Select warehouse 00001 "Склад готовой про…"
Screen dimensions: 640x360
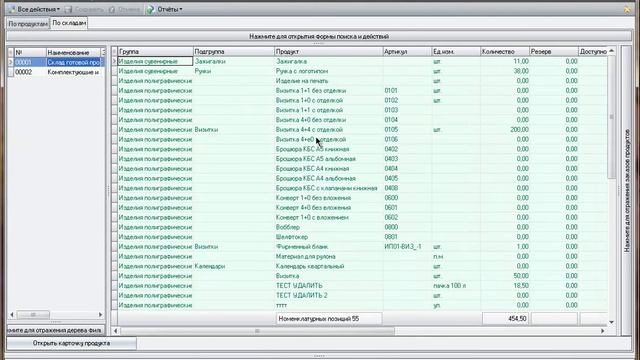pos(56,62)
